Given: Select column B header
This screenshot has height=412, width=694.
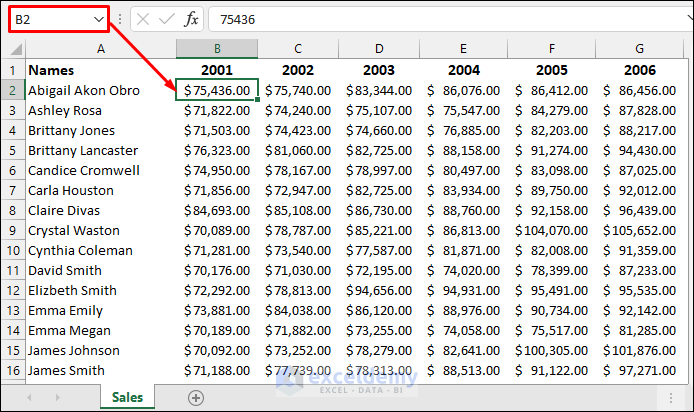Looking at the screenshot, I should point(217,49).
